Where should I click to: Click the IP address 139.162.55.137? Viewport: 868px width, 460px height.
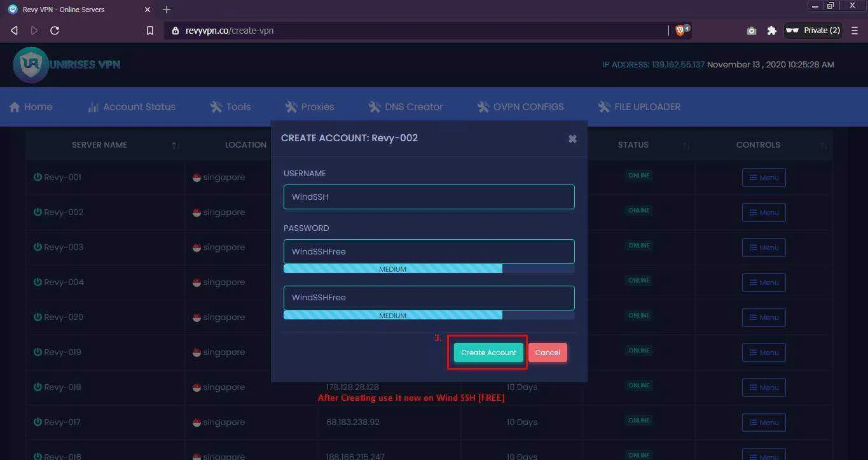[x=678, y=64]
